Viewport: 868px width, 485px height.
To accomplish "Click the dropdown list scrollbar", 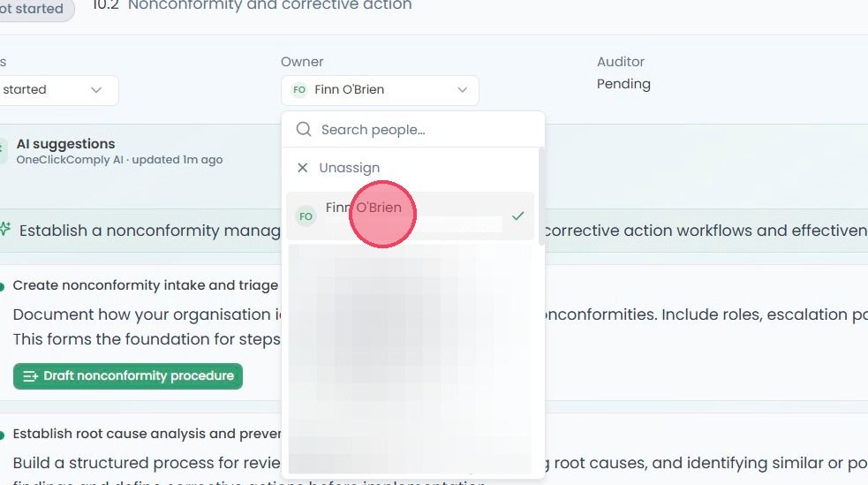I will [x=540, y=196].
